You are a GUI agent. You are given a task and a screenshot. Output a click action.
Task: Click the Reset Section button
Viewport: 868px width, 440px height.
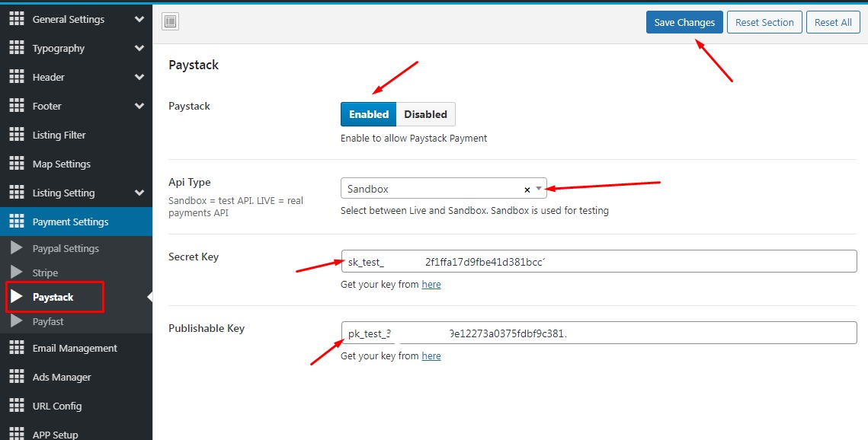pos(764,22)
